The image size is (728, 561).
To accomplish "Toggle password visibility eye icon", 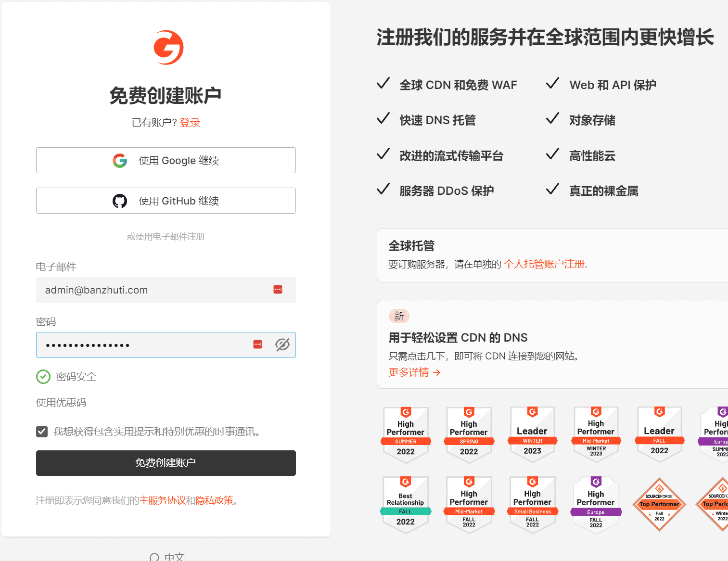I will 282,344.
